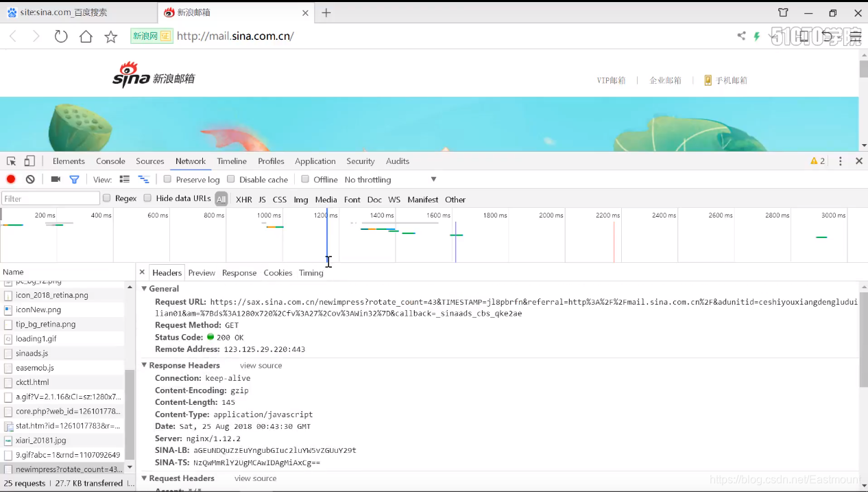The height and width of the screenshot is (492, 868).
Task: Open the Timeline panel
Action: 232,161
